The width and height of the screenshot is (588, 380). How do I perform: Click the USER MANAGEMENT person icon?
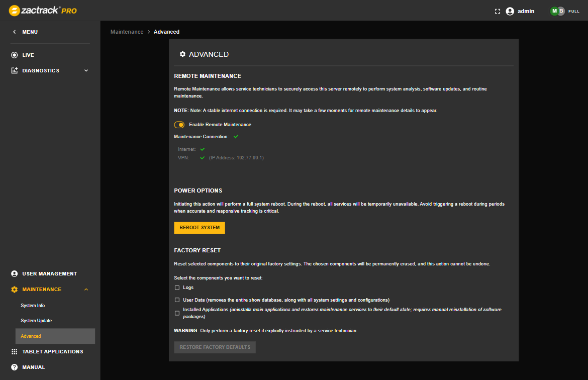tap(14, 273)
